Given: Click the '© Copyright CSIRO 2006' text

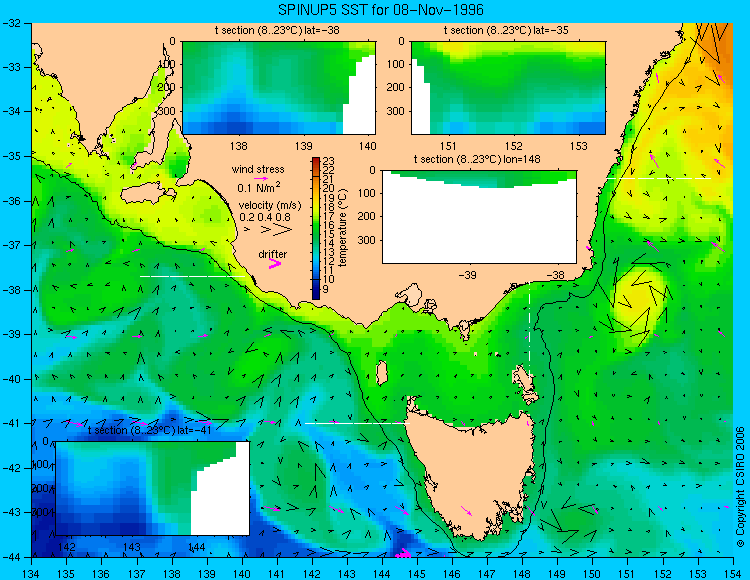Looking at the screenshot, I should 740,487.
